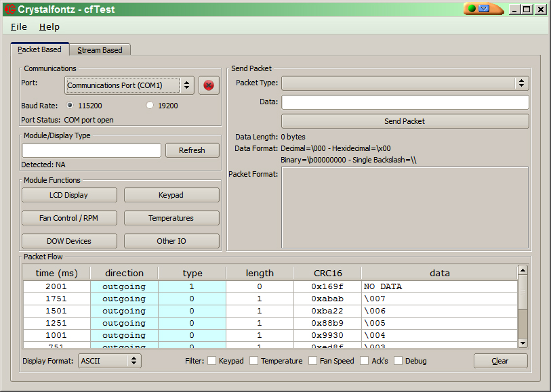Open the File menu
The width and height of the screenshot is (551, 392).
tap(18, 26)
